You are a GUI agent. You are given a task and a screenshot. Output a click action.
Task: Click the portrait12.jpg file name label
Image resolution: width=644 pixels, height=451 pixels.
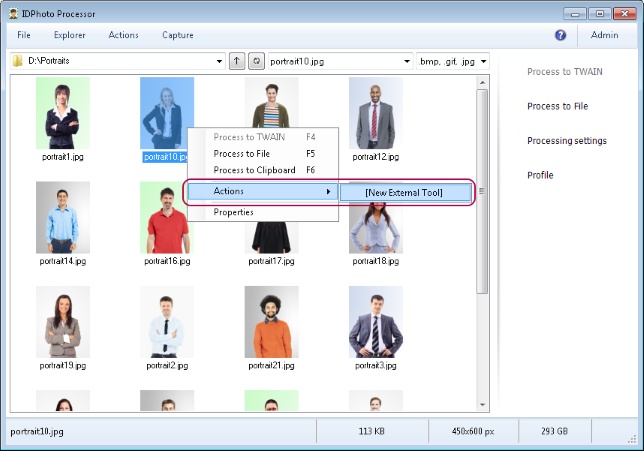coord(376,157)
